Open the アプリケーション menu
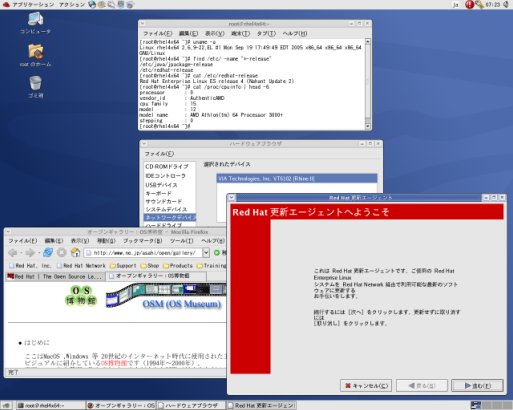The width and height of the screenshot is (513, 410). [33, 5]
